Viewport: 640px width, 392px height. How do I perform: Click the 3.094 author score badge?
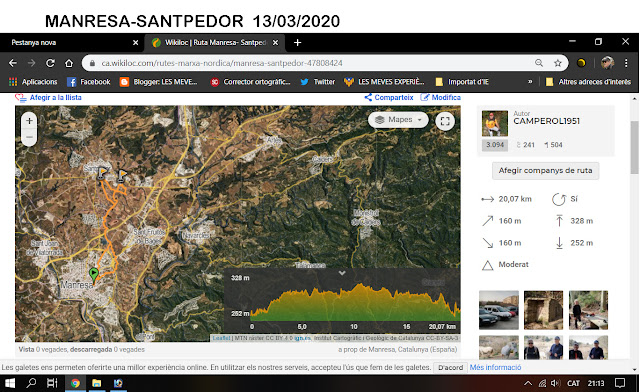[495, 145]
